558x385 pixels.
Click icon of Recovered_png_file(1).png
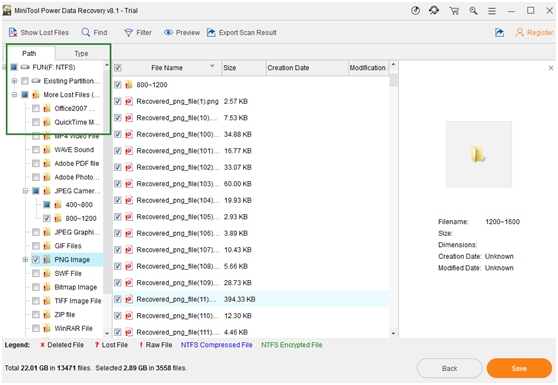pyautogui.click(x=129, y=101)
